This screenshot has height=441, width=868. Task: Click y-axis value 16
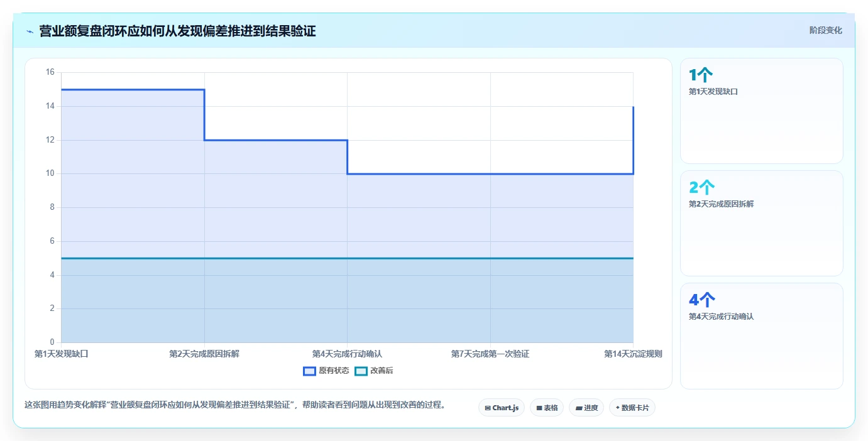click(x=50, y=72)
